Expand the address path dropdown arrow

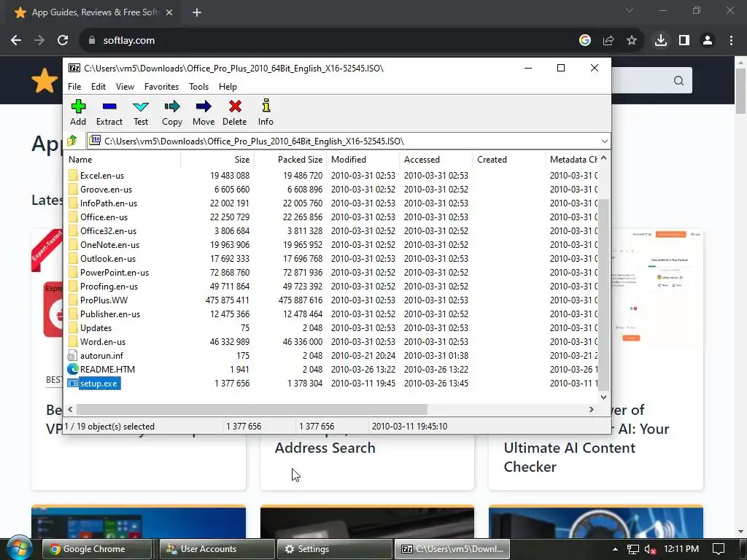click(604, 141)
